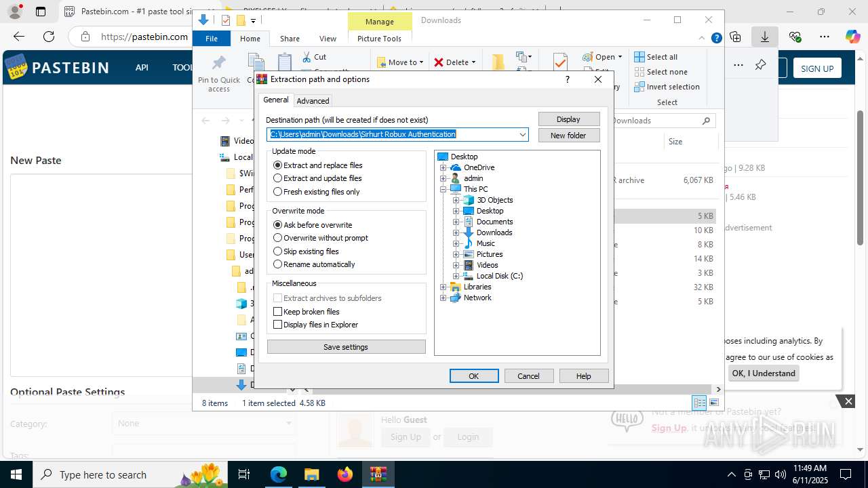
Task: Expand the admin tree node
Action: click(x=443, y=178)
